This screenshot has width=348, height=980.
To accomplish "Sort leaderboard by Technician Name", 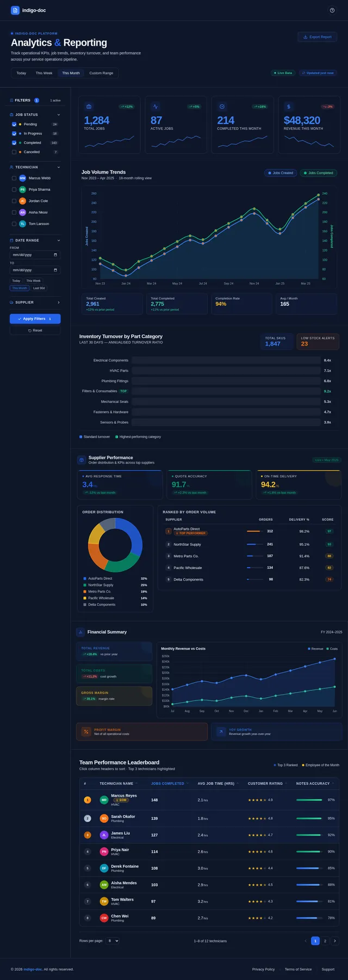I will coord(119,784).
